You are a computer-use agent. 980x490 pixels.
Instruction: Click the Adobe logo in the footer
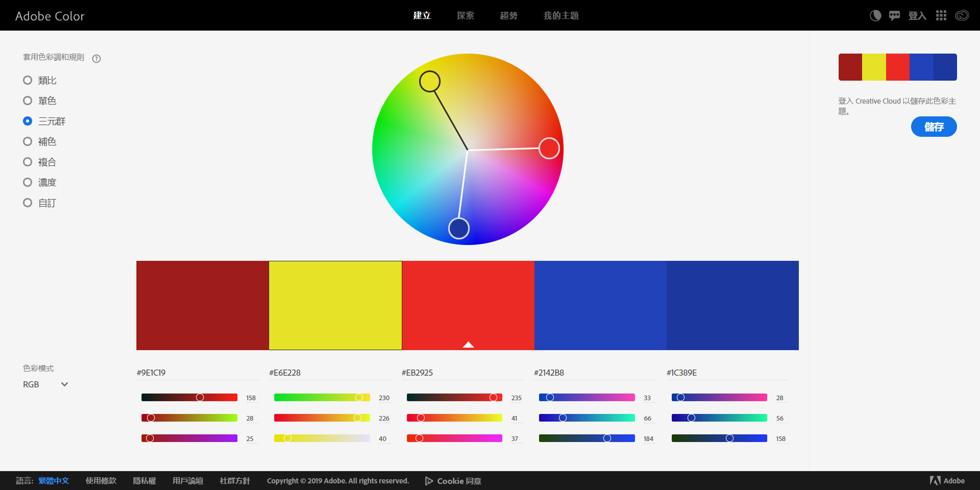tap(947, 481)
